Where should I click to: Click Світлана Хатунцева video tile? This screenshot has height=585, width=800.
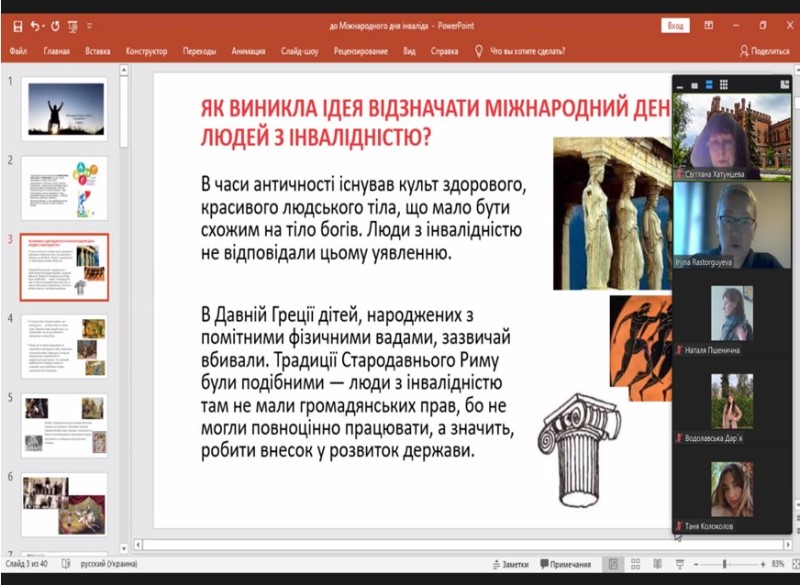(x=733, y=137)
